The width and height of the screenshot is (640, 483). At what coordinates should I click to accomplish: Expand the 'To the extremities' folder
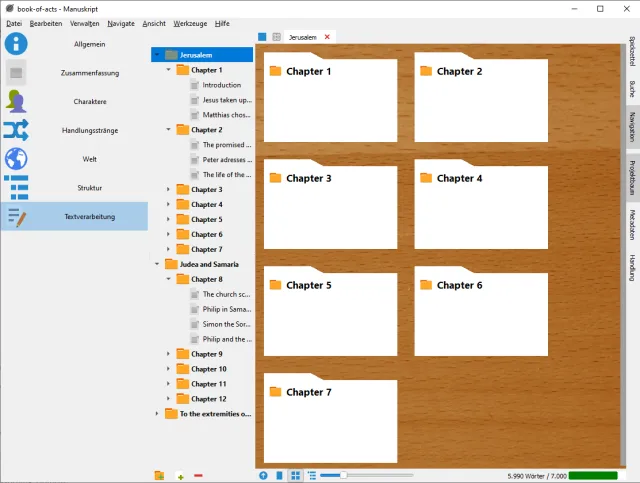pos(157,414)
